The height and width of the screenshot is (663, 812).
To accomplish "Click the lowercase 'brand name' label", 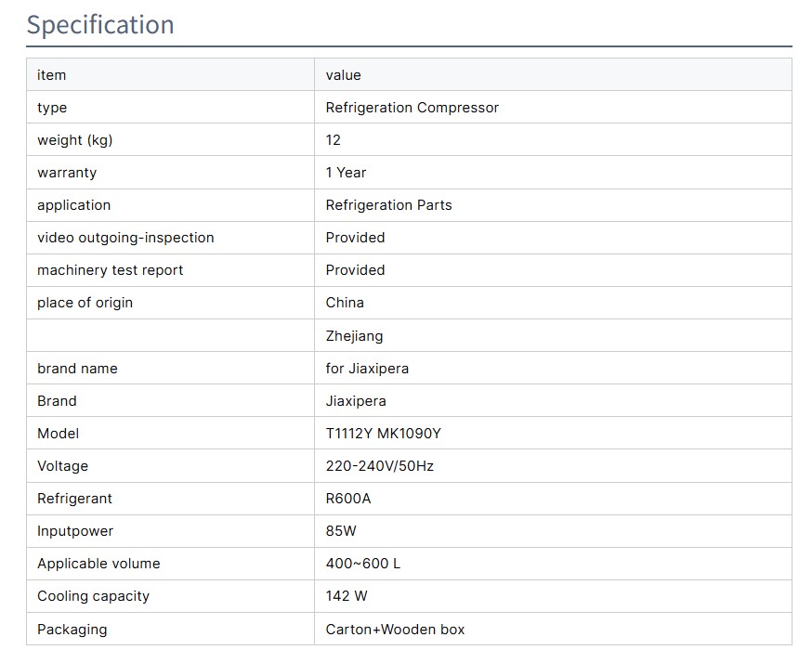I will click(77, 369).
